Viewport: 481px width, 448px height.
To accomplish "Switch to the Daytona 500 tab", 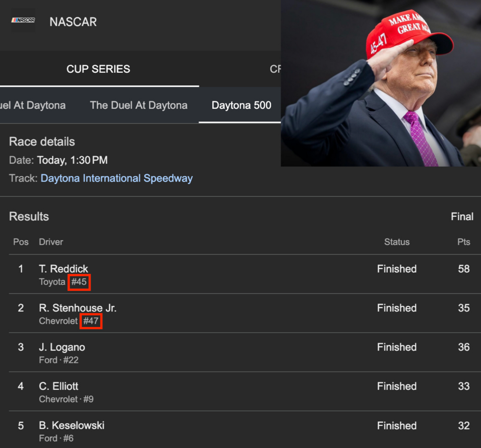I will coord(241,106).
